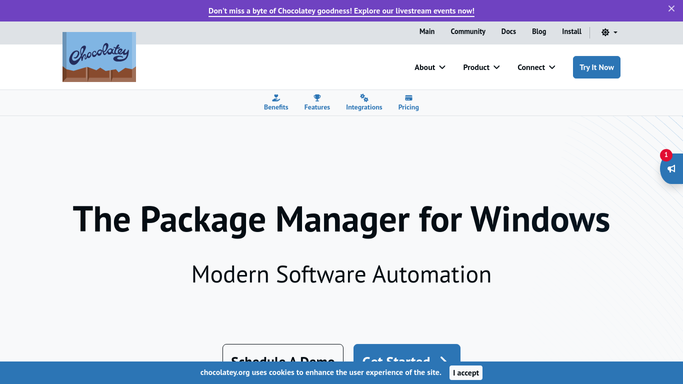Image resolution: width=683 pixels, height=384 pixels.
Task: Open the Install page
Action: point(571,31)
